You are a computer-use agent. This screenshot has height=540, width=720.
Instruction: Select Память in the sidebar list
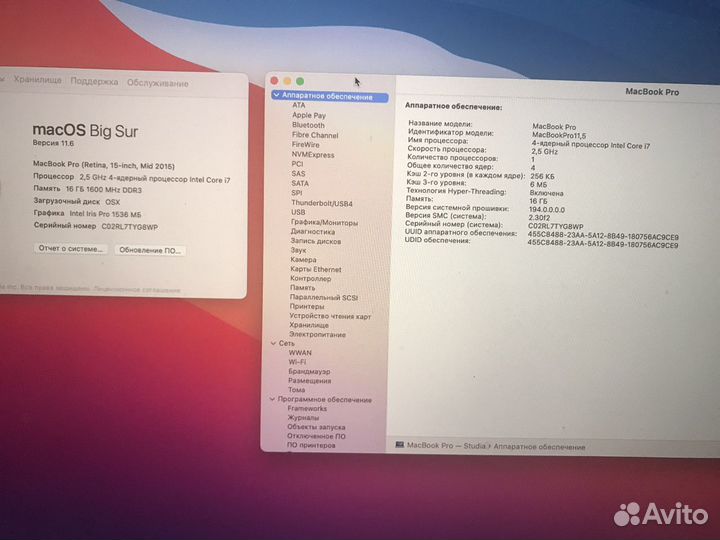tap(303, 287)
